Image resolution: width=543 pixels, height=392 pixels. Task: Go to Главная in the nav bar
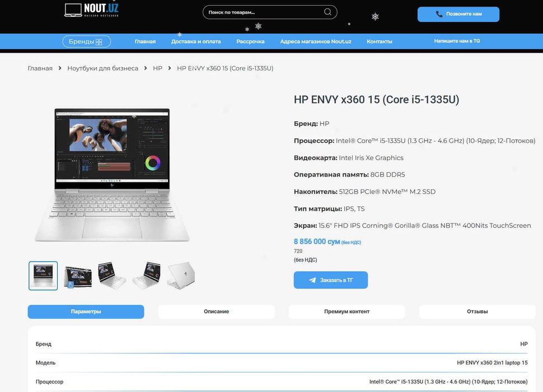[x=145, y=41]
